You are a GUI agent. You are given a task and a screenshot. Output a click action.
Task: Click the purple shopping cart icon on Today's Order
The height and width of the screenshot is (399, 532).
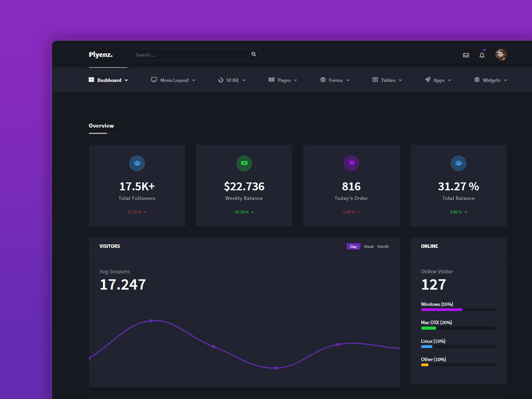(x=351, y=163)
